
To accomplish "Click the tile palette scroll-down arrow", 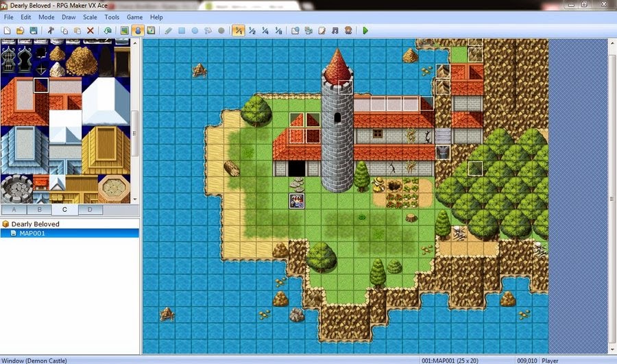I will tap(135, 199).
